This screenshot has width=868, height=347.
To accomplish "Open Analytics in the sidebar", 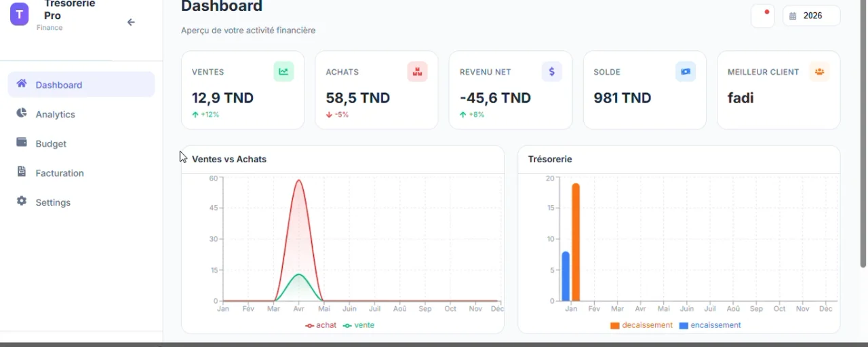I will [81, 114].
